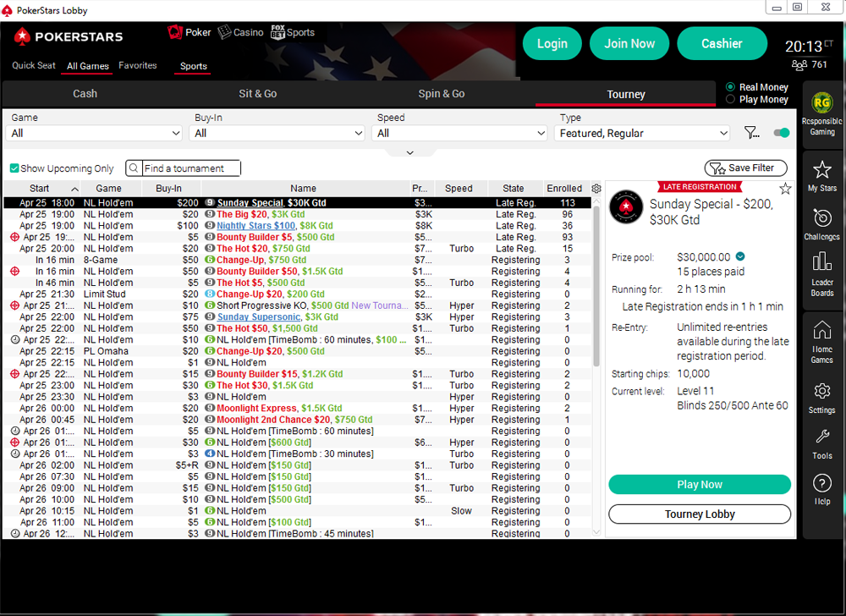Open the Tourney Lobby button

[700, 514]
